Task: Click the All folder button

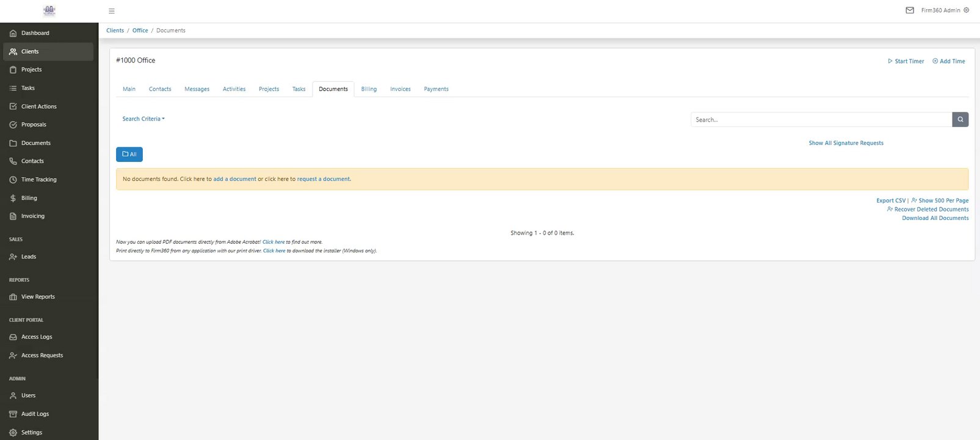Action: (129, 155)
